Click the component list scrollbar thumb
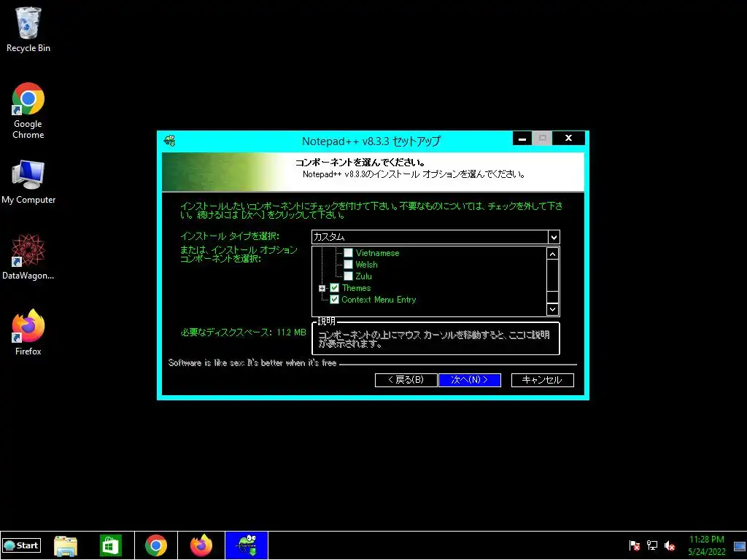This screenshot has width=747, height=560. tap(552, 297)
